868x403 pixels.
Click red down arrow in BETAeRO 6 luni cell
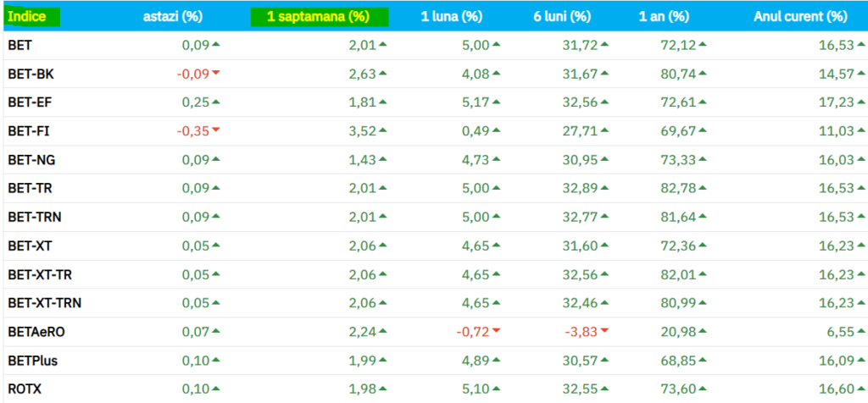point(604,331)
